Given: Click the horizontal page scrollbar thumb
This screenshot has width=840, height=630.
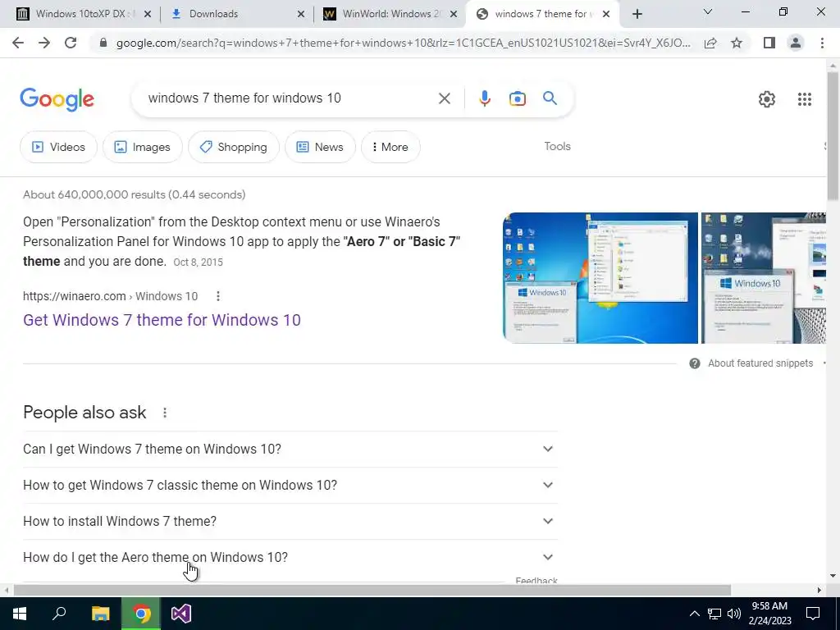Looking at the screenshot, I should [x=372, y=591].
